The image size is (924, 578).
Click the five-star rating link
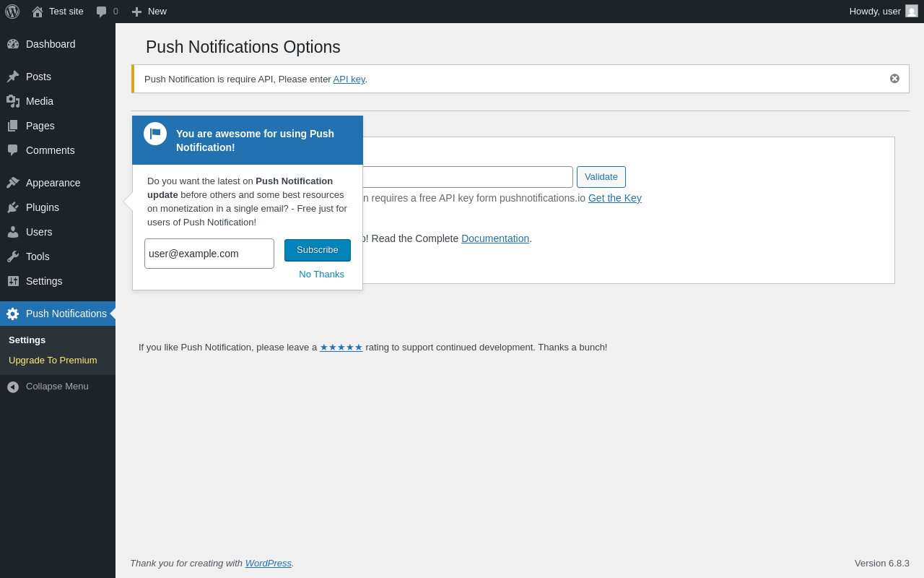(x=341, y=348)
